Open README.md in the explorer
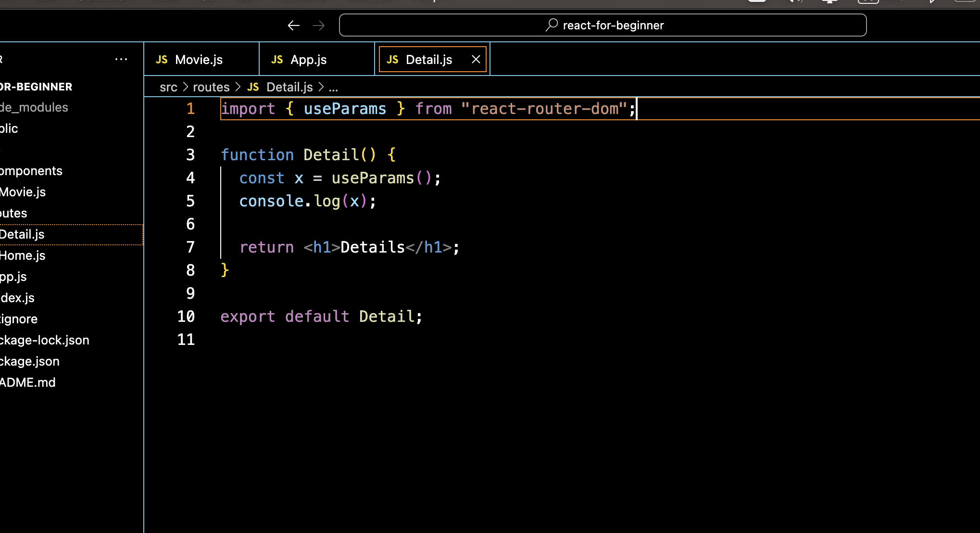Image resolution: width=980 pixels, height=533 pixels. coord(28,382)
